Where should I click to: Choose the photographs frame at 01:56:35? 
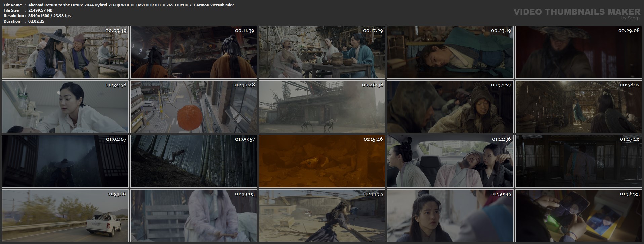[578, 216]
